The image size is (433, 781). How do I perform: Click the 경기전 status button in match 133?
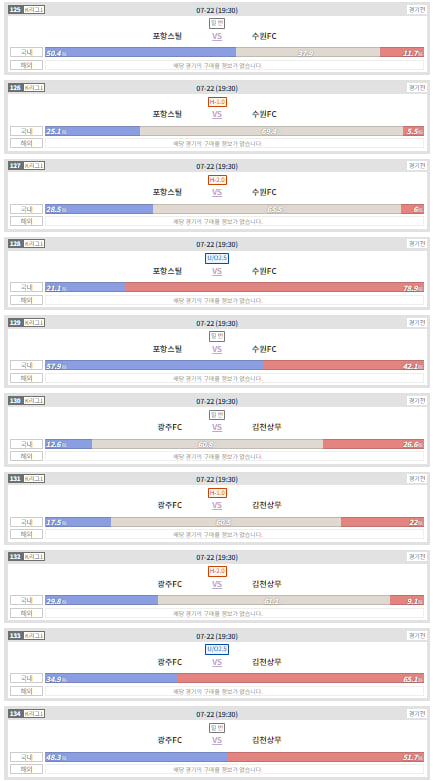417,635
